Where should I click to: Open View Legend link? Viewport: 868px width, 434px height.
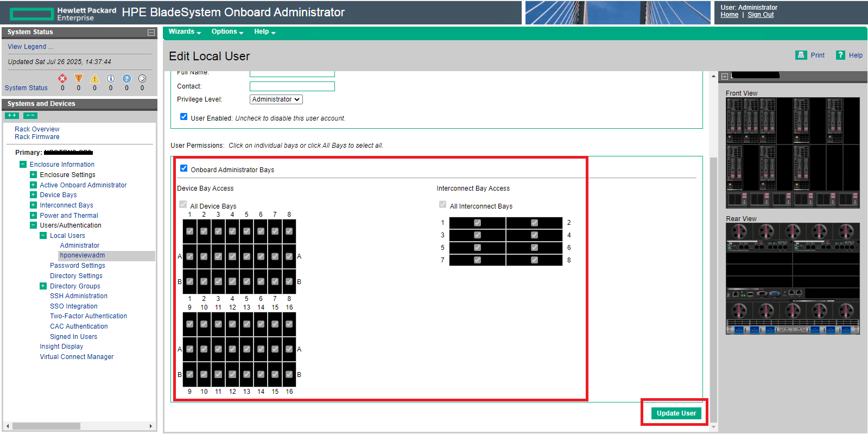(30, 47)
